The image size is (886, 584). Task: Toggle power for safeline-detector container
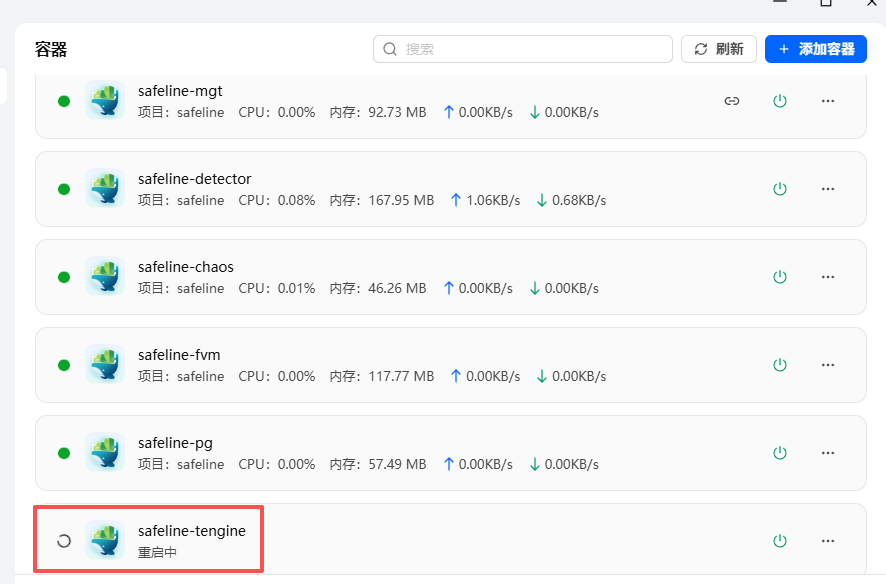(780, 189)
